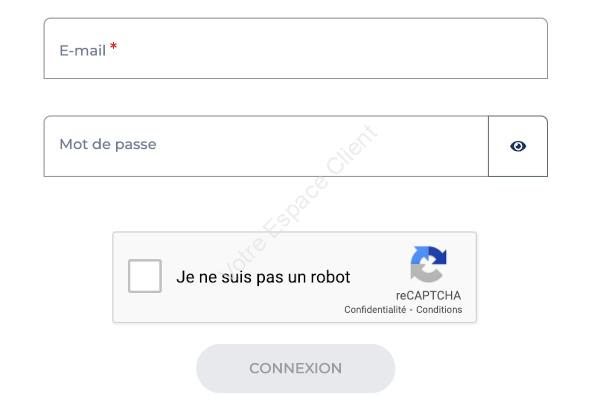The width and height of the screenshot is (600, 412).
Task: Submit the form with the CONNEXION button
Action: pos(295,368)
